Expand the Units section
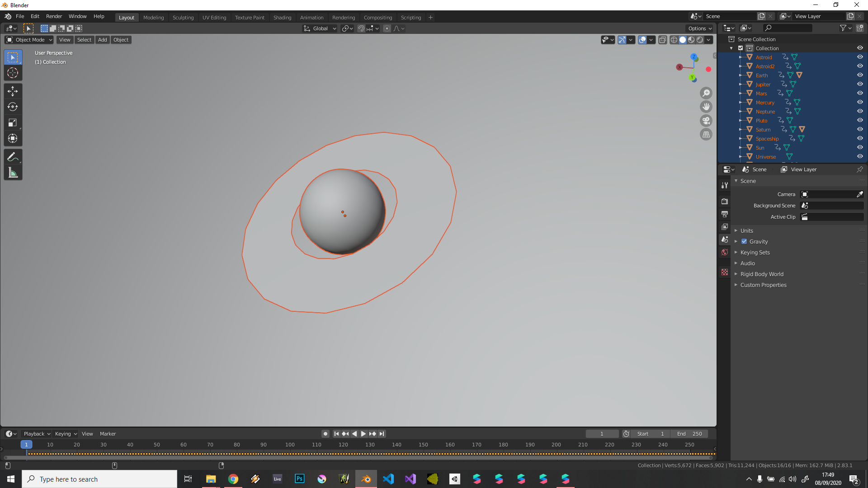Viewport: 868px width, 488px height. pos(746,230)
